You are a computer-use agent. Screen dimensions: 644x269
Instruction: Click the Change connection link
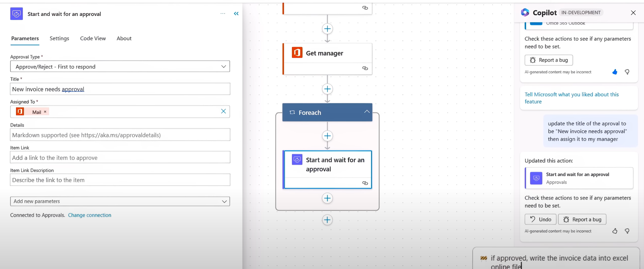(90, 215)
